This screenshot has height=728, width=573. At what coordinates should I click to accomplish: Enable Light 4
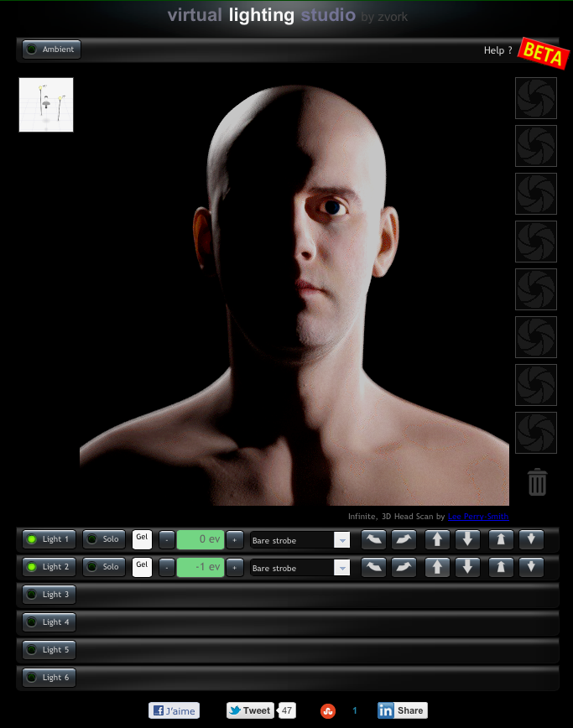point(49,622)
